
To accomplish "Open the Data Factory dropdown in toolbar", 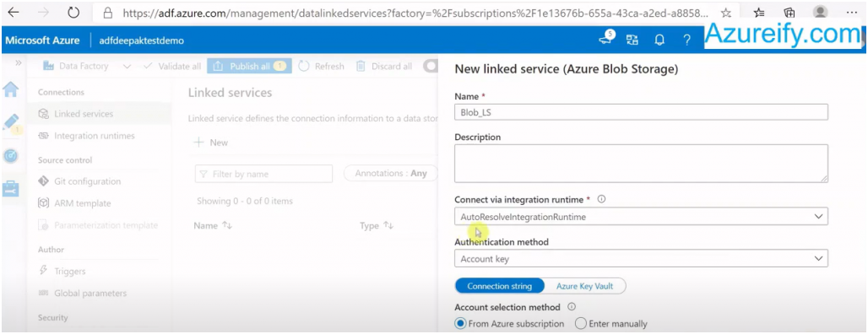I will pos(86,67).
